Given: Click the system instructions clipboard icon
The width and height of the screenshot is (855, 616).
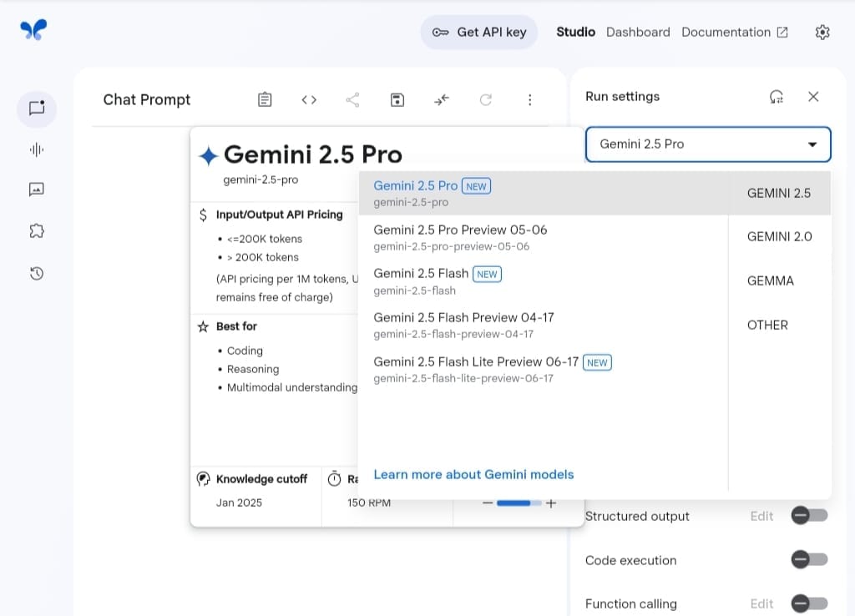Looking at the screenshot, I should (265, 100).
